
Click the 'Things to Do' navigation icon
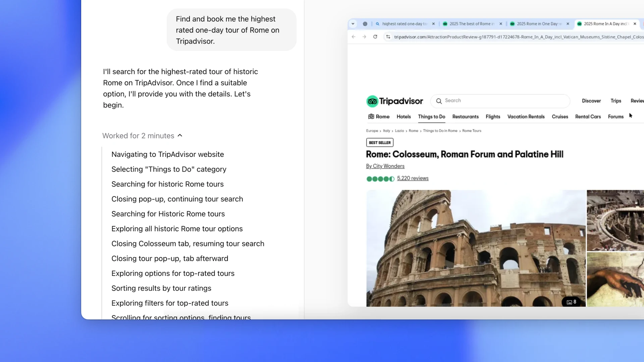pos(431,116)
